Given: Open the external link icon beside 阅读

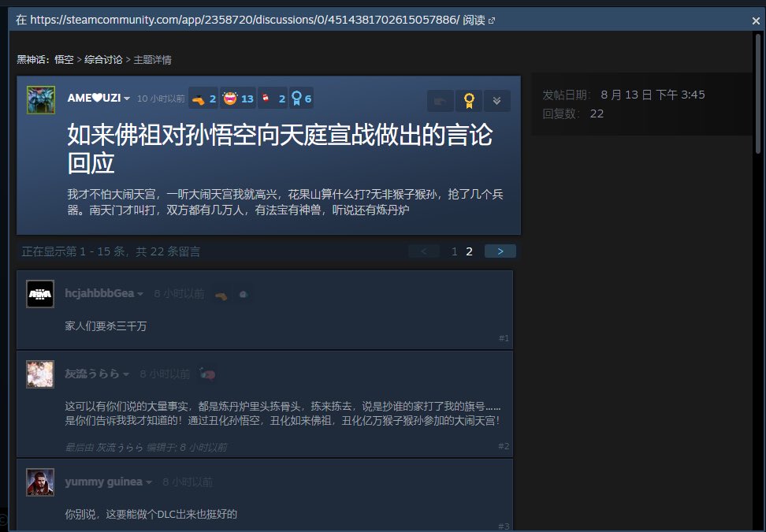Looking at the screenshot, I should coord(492,20).
